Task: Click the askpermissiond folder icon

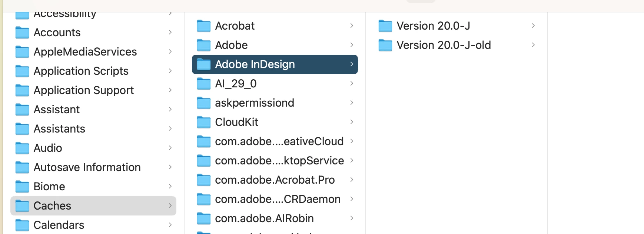Action: click(x=204, y=103)
